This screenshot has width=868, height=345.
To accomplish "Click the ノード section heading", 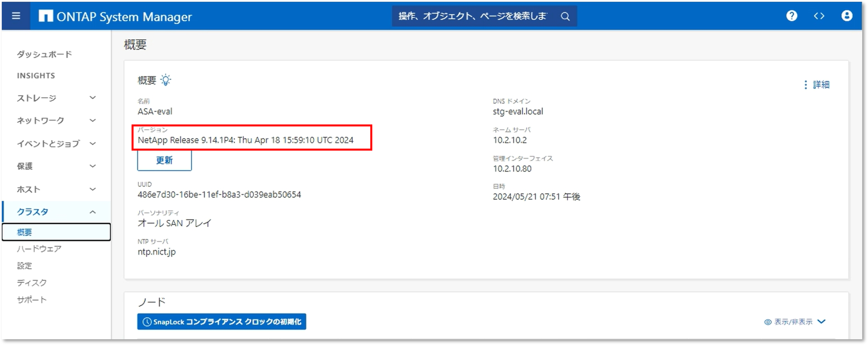I will click(x=152, y=302).
